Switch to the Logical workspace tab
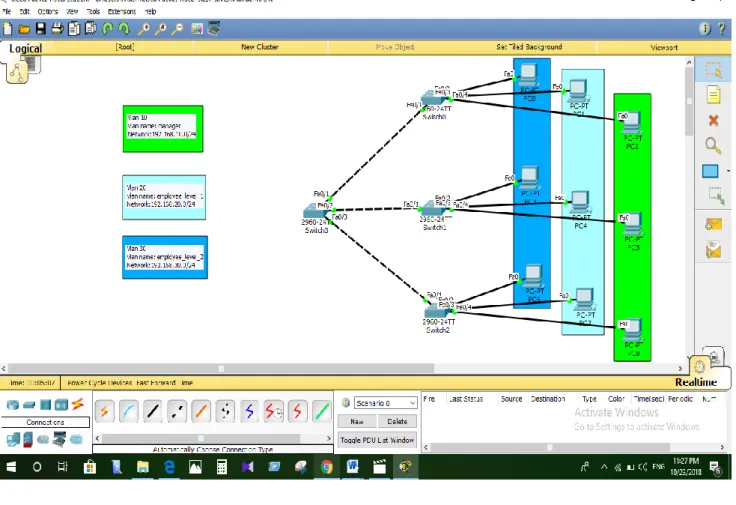Viewport: 736px width, 505px height. click(25, 48)
